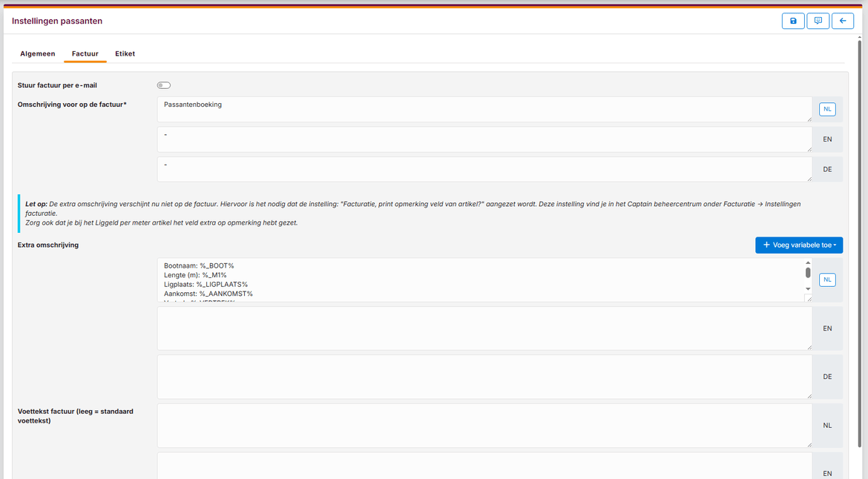868x479 pixels.
Task: Click NL button beside Extra omschrijving
Action: 827,280
